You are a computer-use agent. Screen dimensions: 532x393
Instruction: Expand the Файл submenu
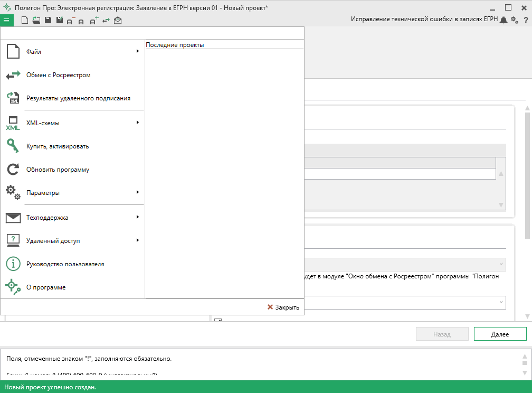tap(73, 52)
